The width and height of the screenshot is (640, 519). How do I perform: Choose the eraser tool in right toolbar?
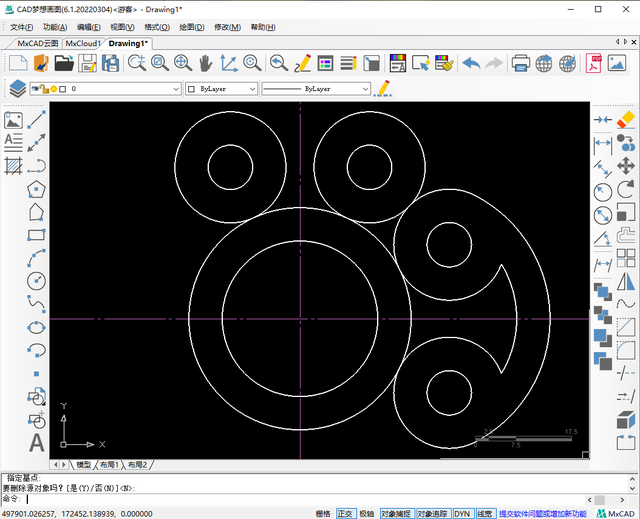coord(627,120)
